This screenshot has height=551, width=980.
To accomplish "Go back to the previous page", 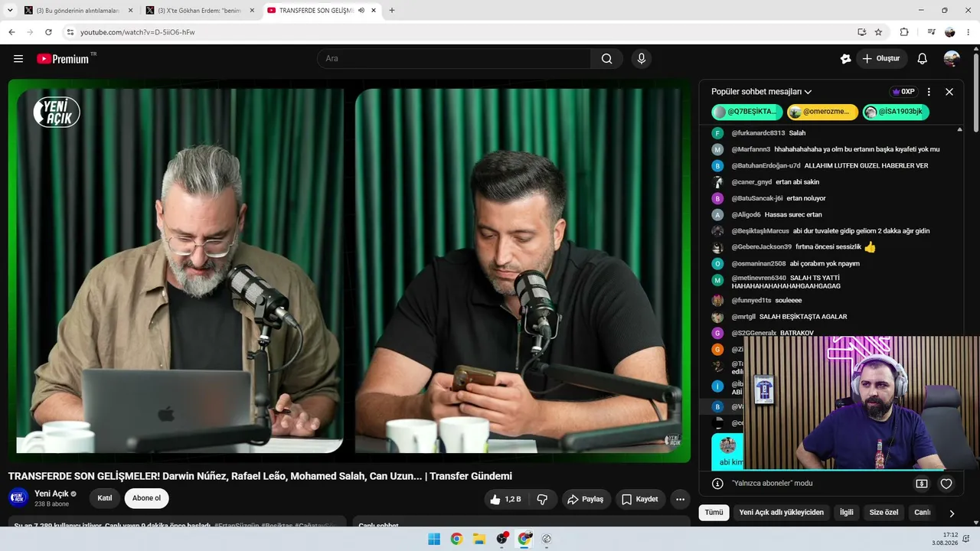I will point(11,32).
